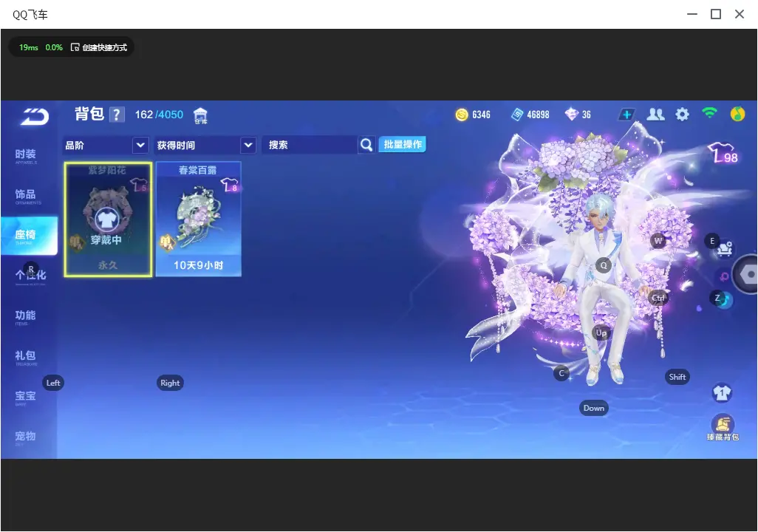This screenshot has height=532, width=758.
Task: Select the 紫梦阳花 seat card
Action: (x=108, y=219)
